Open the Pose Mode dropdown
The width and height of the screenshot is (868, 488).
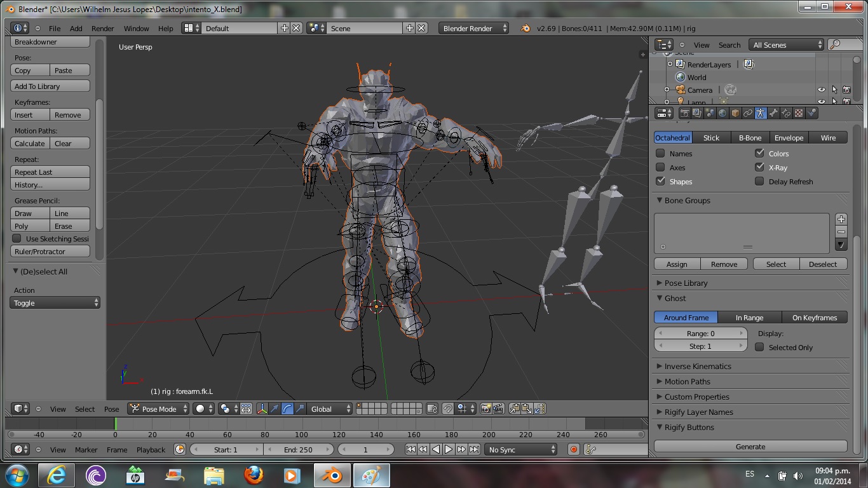(158, 409)
